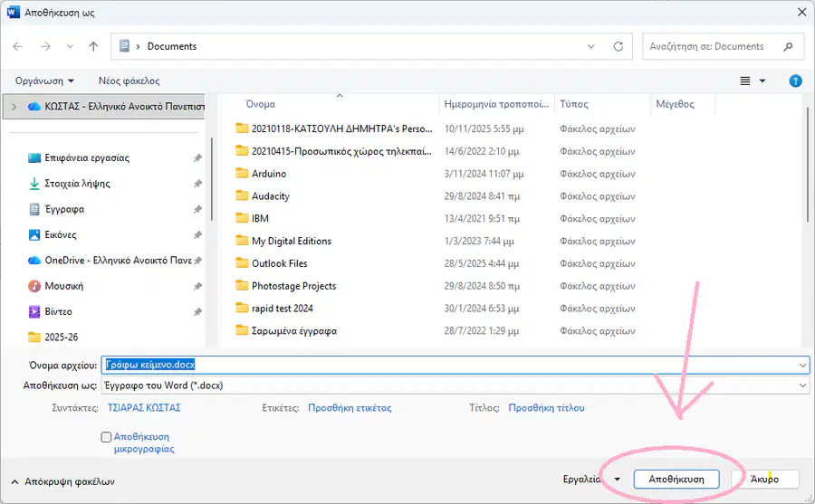The height and width of the screenshot is (504, 815).
Task: Sort by the Ημερομηνία τροποποίησης column header
Action: pos(497,104)
